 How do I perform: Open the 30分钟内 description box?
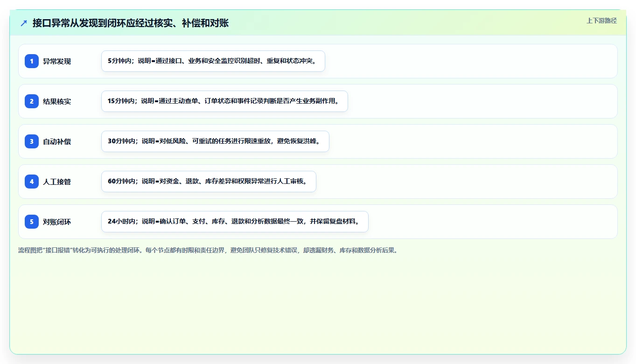[x=215, y=141]
